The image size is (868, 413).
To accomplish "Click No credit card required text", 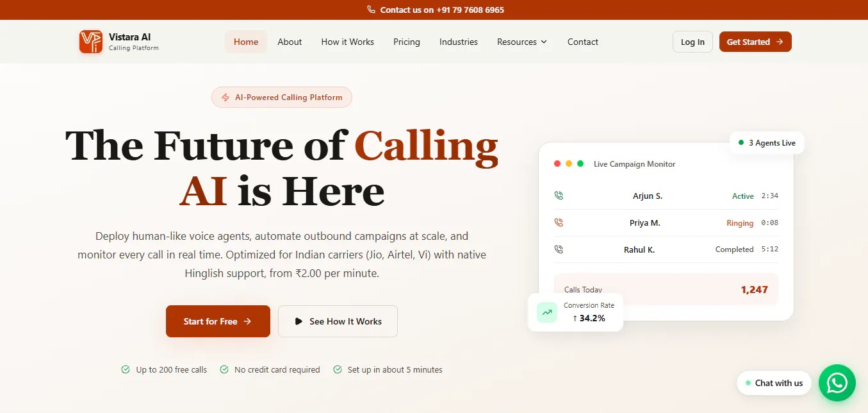I will point(277,369).
